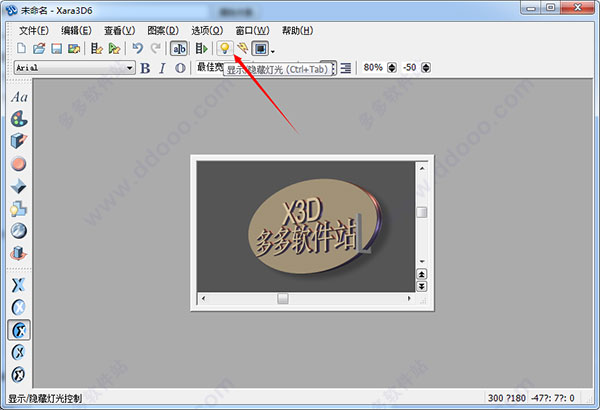Image resolution: width=600 pixels, height=410 pixels.
Task: Open the 窗口(W) menu
Action: coord(252,31)
